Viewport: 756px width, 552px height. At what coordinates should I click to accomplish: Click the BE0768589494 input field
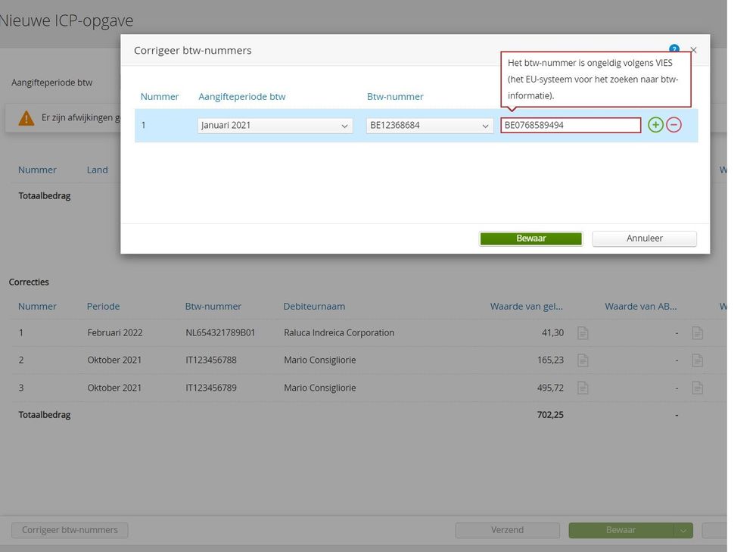[571, 125]
